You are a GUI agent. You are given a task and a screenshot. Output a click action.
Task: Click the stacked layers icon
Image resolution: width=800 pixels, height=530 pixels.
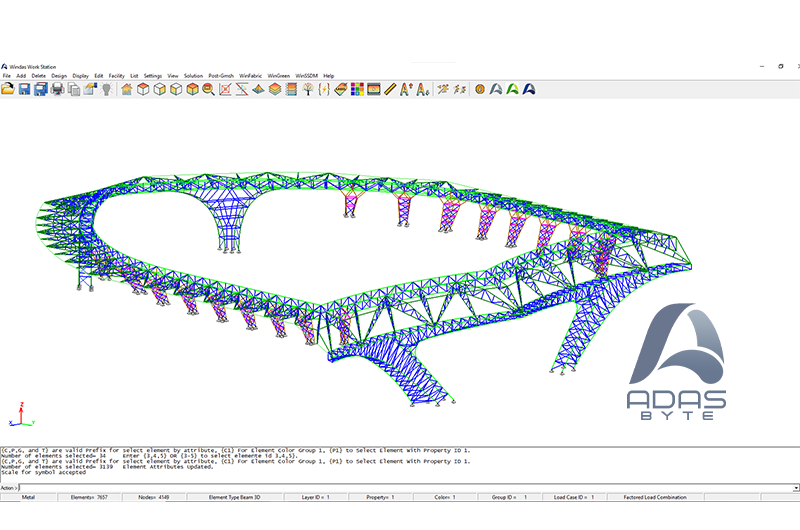coord(274,89)
